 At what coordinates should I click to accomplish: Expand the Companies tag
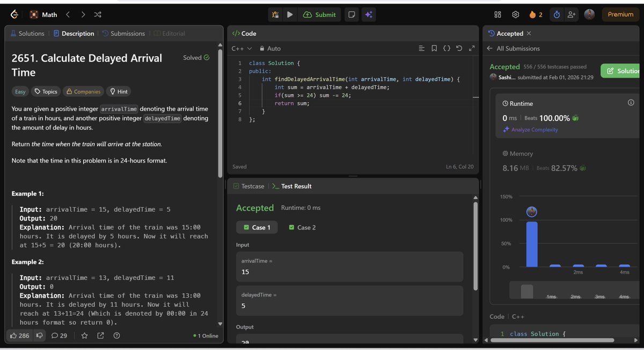coord(83,92)
